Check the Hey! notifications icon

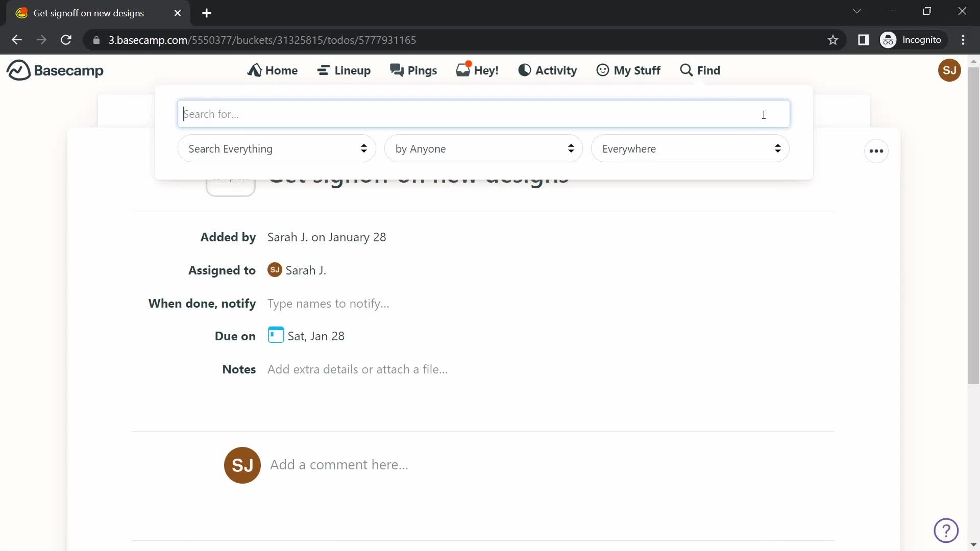coord(478,69)
